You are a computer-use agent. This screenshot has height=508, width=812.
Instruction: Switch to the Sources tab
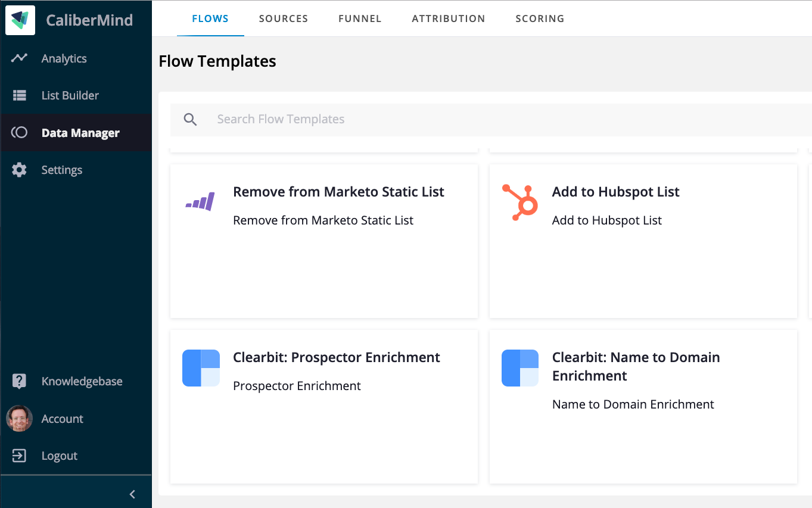(x=284, y=18)
